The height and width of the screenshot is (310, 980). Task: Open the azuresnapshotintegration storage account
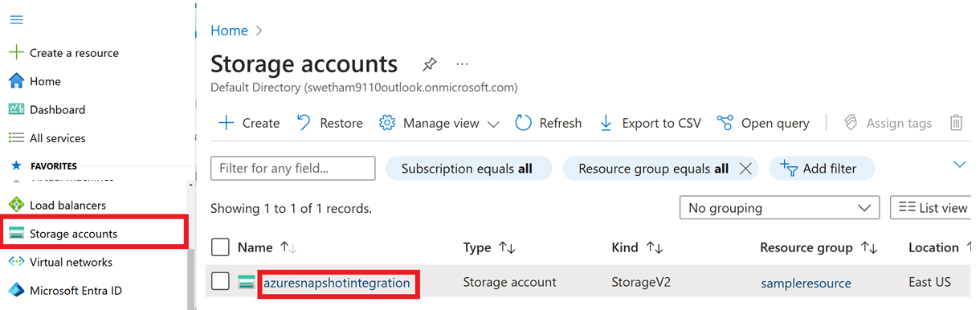pyautogui.click(x=337, y=283)
